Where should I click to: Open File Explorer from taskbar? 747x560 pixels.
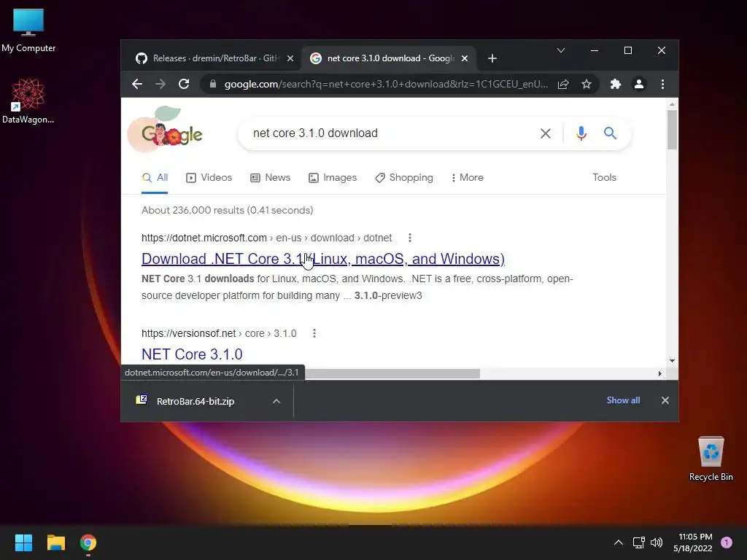(x=56, y=542)
